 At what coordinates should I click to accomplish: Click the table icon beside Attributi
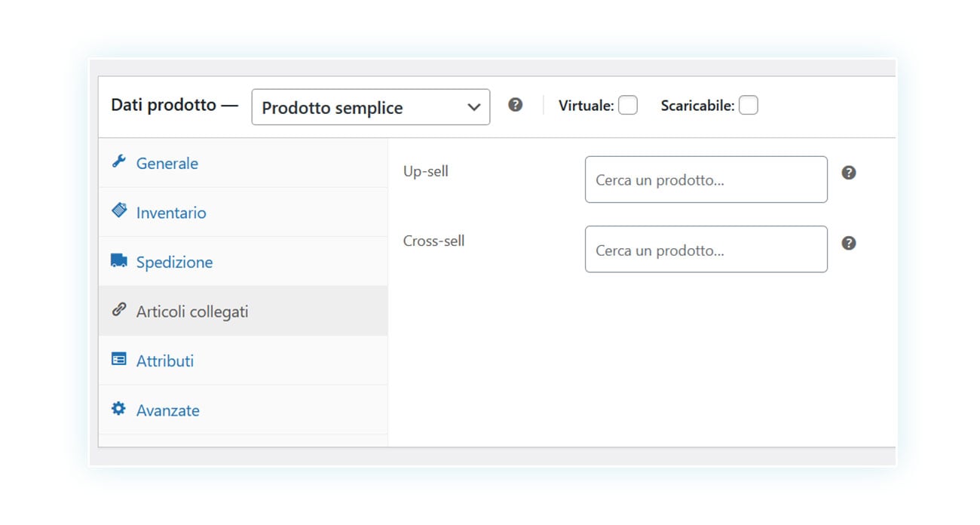119,359
